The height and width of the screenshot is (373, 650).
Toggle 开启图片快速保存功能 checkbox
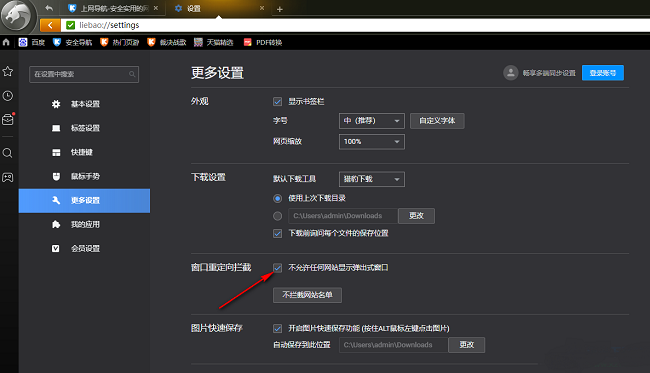coord(277,329)
